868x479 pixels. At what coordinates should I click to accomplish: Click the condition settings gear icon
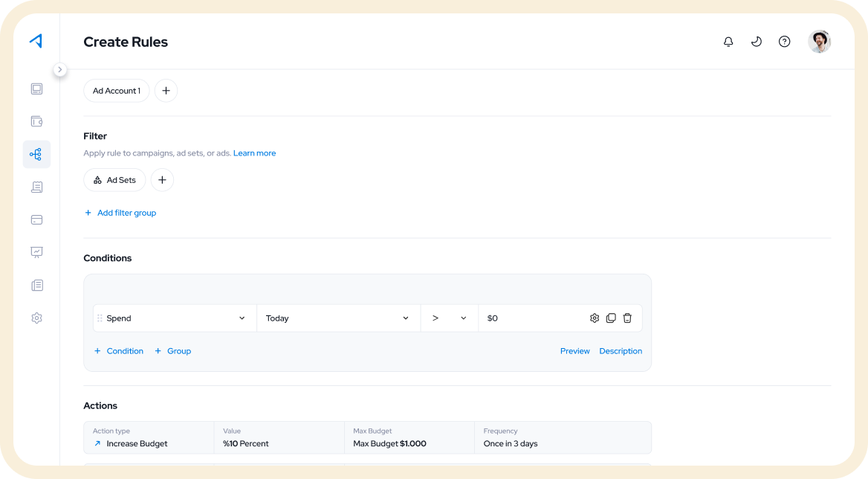click(x=595, y=318)
